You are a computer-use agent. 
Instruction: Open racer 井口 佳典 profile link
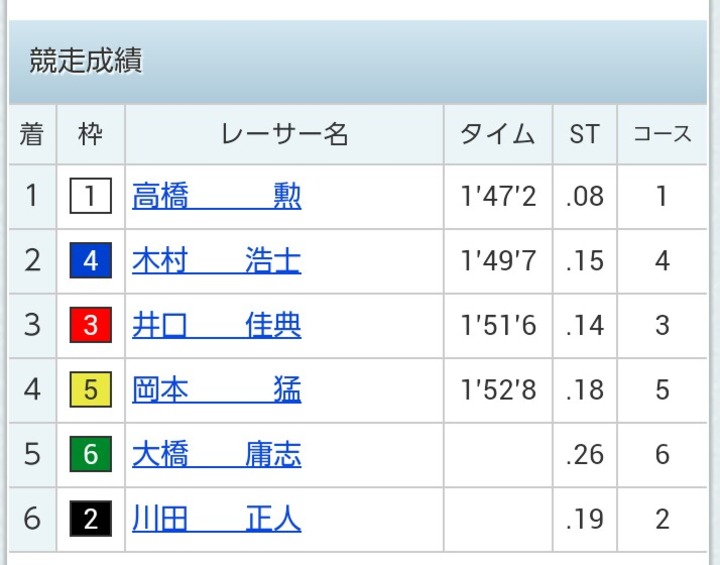point(216,325)
